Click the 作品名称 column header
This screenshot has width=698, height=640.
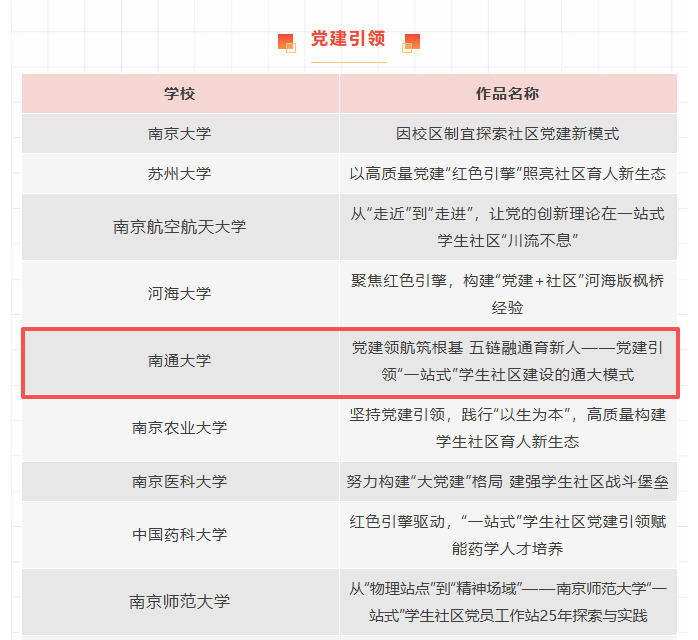507,93
